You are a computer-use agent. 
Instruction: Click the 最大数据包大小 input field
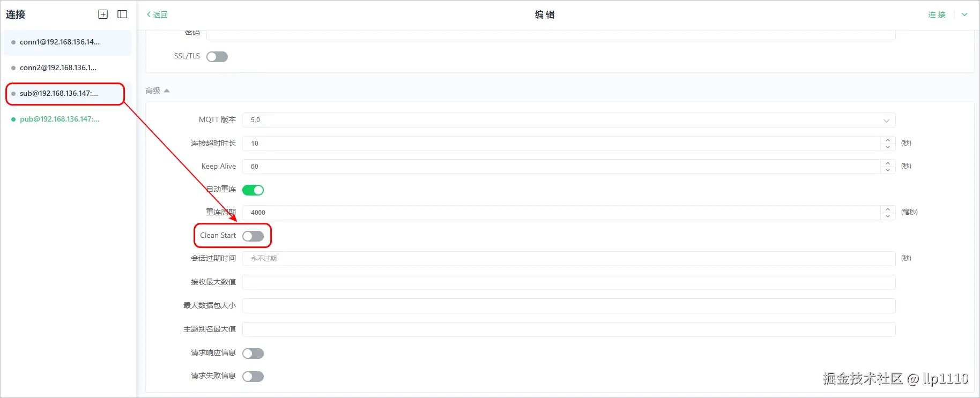point(569,306)
